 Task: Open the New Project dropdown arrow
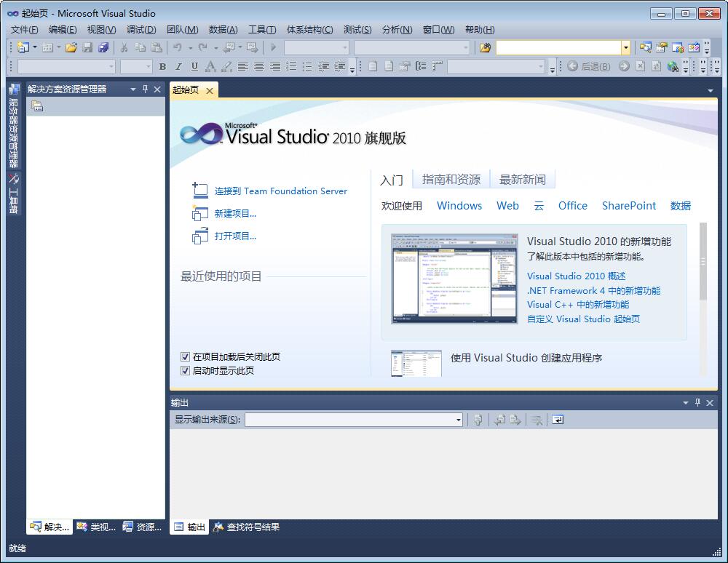pyautogui.click(x=35, y=47)
